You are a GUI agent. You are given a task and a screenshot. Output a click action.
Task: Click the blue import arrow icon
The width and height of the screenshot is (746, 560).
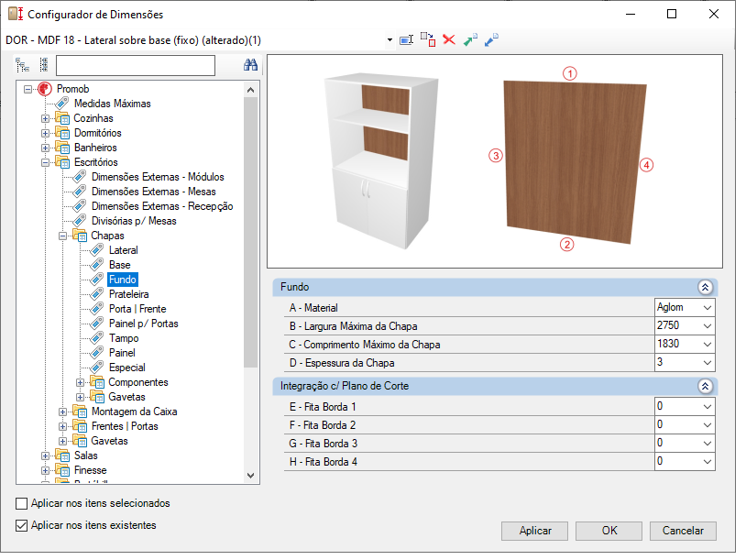click(x=491, y=40)
